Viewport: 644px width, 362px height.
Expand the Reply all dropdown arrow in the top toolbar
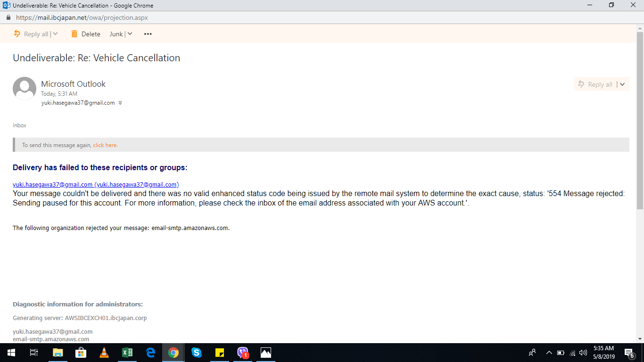coord(56,34)
